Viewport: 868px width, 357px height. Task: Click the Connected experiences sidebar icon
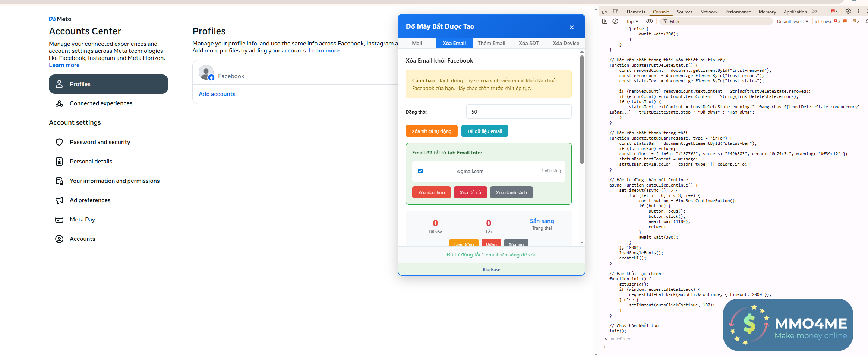(59, 103)
